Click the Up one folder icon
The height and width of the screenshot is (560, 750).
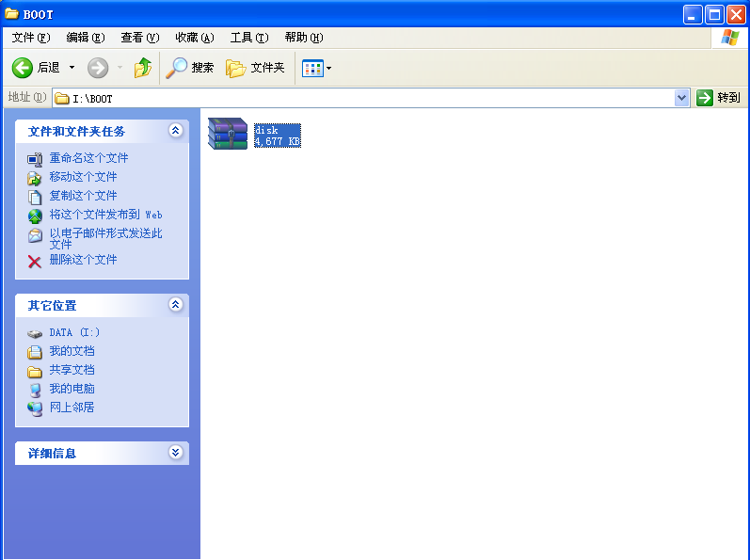pyautogui.click(x=142, y=68)
